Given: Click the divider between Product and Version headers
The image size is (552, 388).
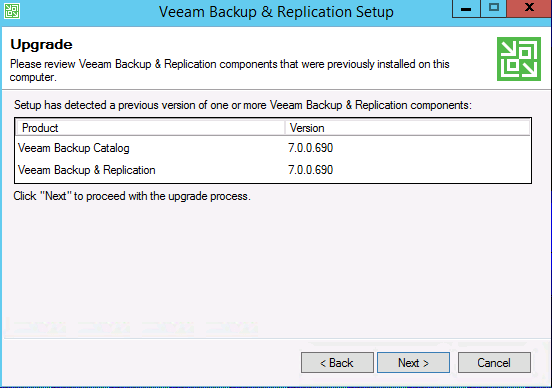Looking at the screenshot, I should 285,128.
